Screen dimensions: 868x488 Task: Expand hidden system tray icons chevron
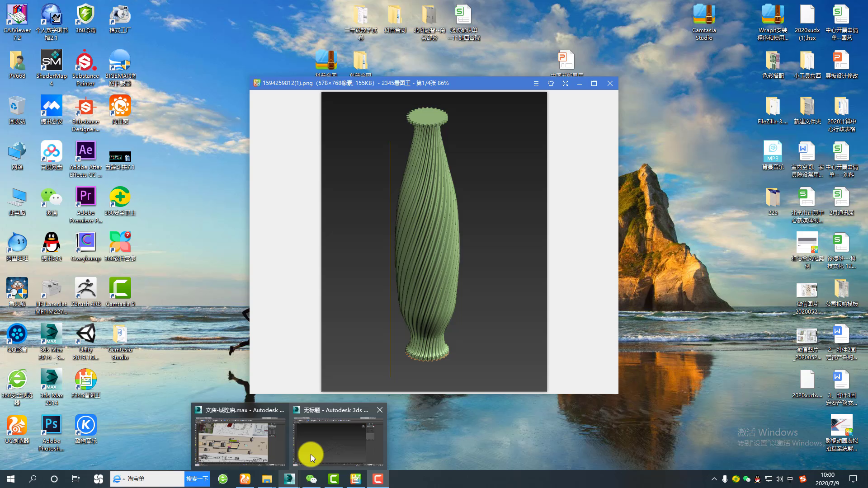point(714,479)
